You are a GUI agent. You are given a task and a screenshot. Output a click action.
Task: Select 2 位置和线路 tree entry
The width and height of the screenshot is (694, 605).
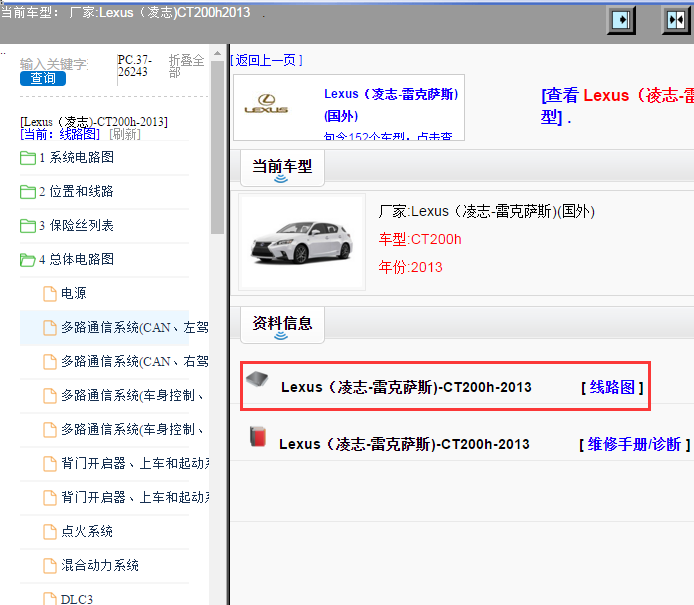[x=77, y=191]
